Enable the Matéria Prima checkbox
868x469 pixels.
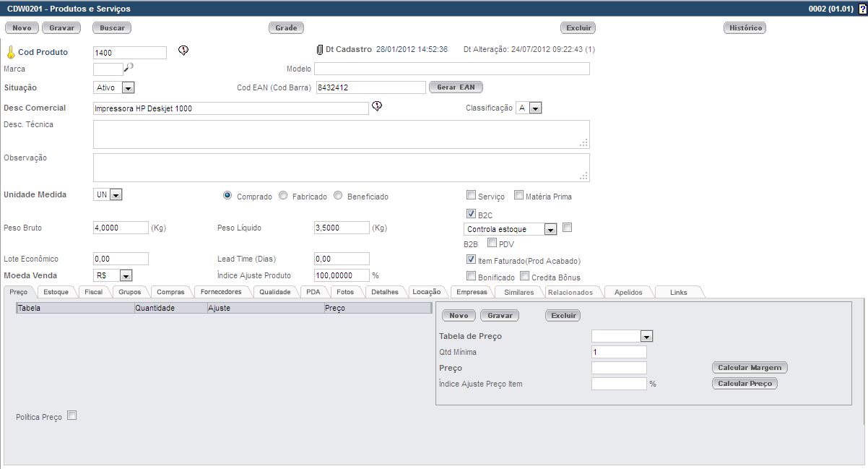tap(518, 195)
